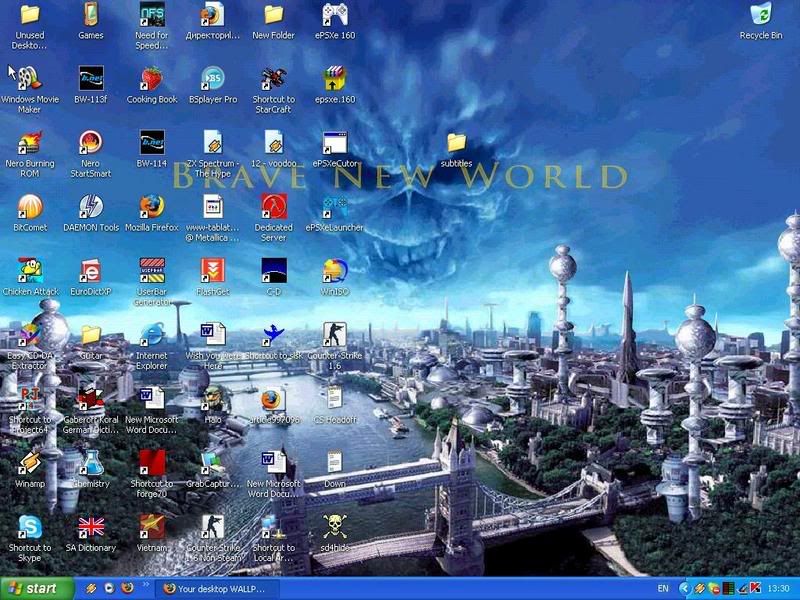Launch Nero Burning ROM
This screenshot has height=600, width=800.
tap(30, 143)
